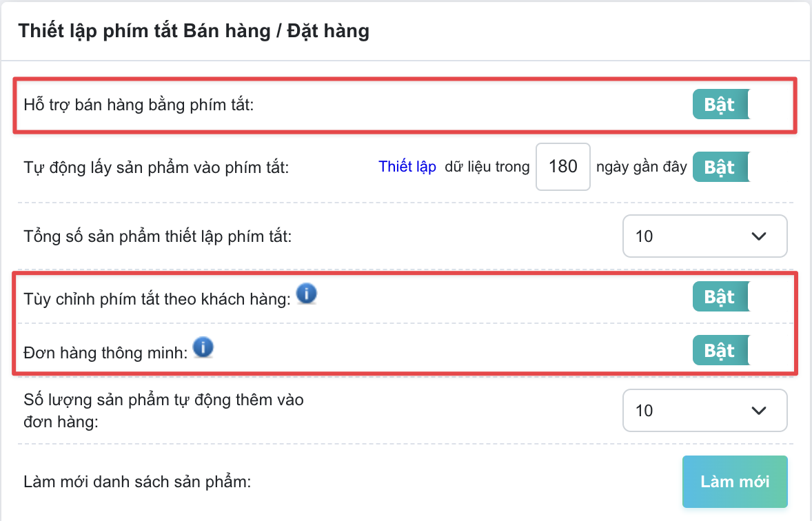Focus the 180 days input field
This screenshot has width=812, height=521.
click(x=563, y=167)
